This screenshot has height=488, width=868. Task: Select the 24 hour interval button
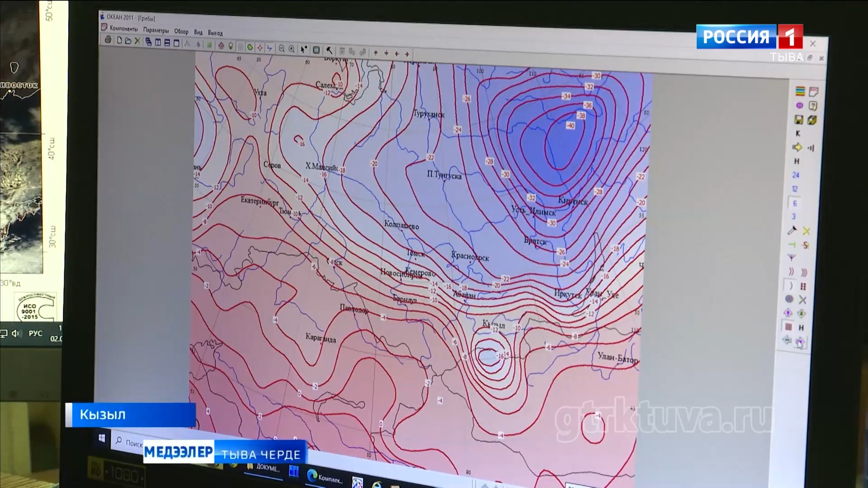(x=796, y=175)
